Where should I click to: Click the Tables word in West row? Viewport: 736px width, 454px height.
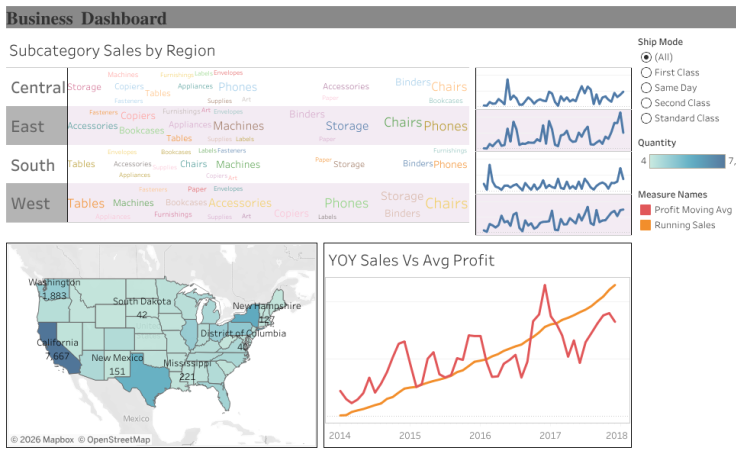pos(86,204)
